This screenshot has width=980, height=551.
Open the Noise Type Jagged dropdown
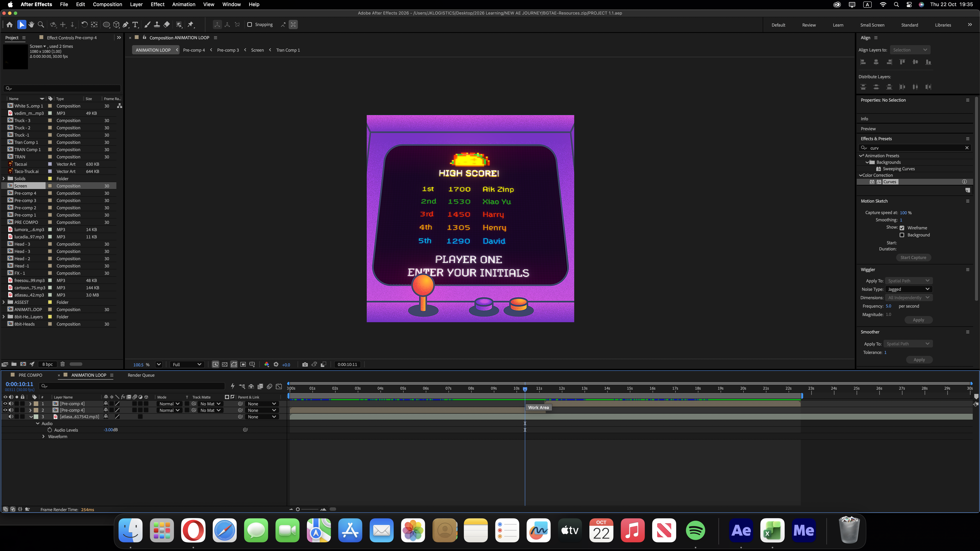point(908,289)
